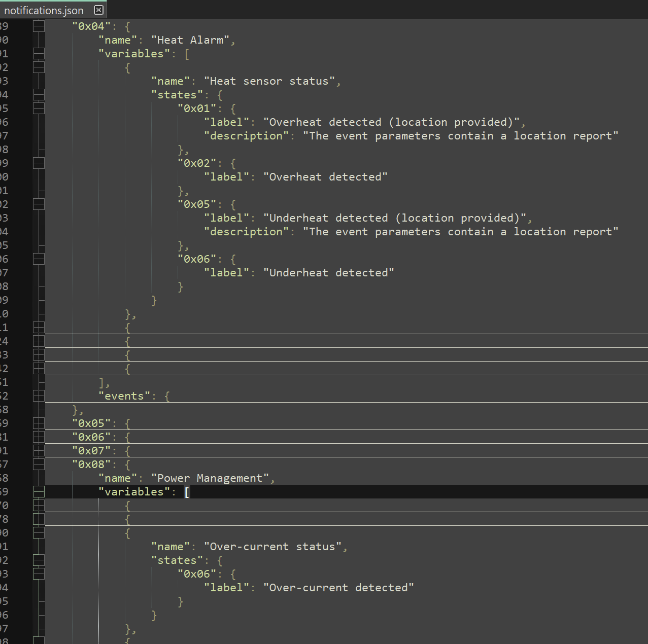Expand the folded "0x07" section

pyautogui.click(x=39, y=450)
